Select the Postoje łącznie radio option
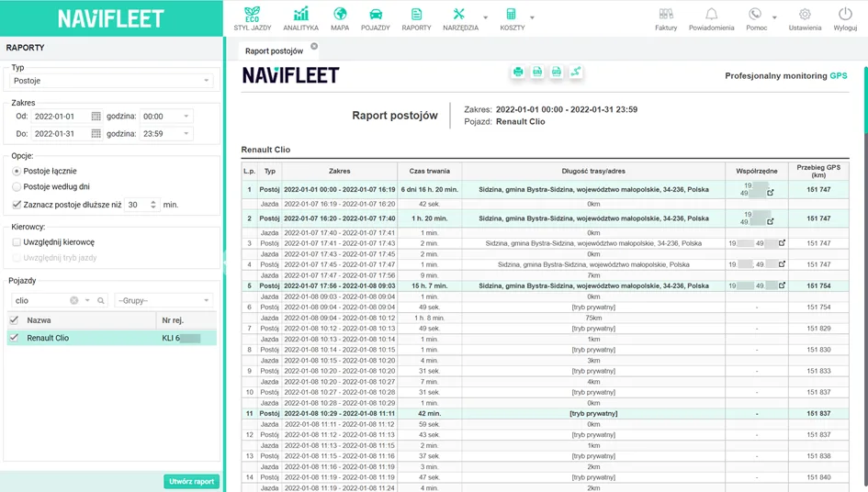 17,171
